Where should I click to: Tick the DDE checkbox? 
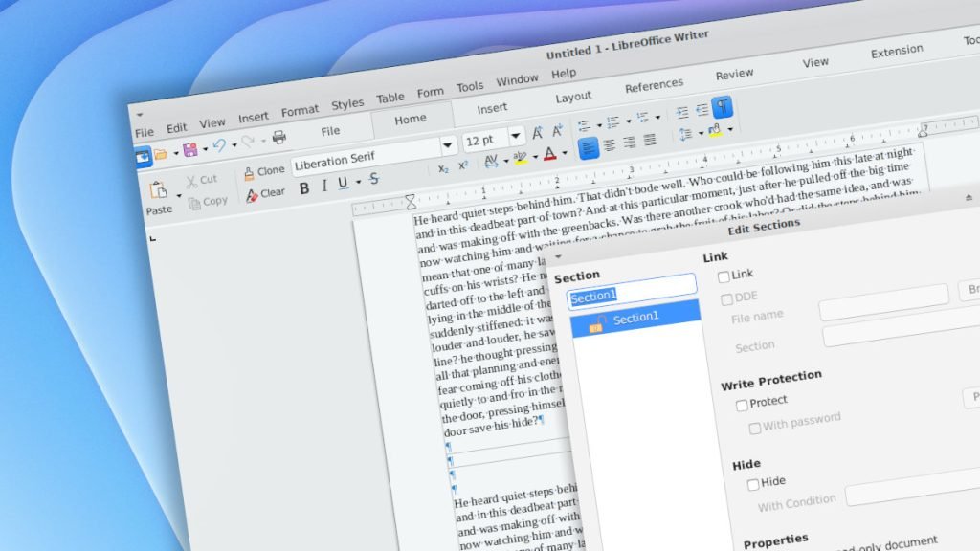point(726,299)
